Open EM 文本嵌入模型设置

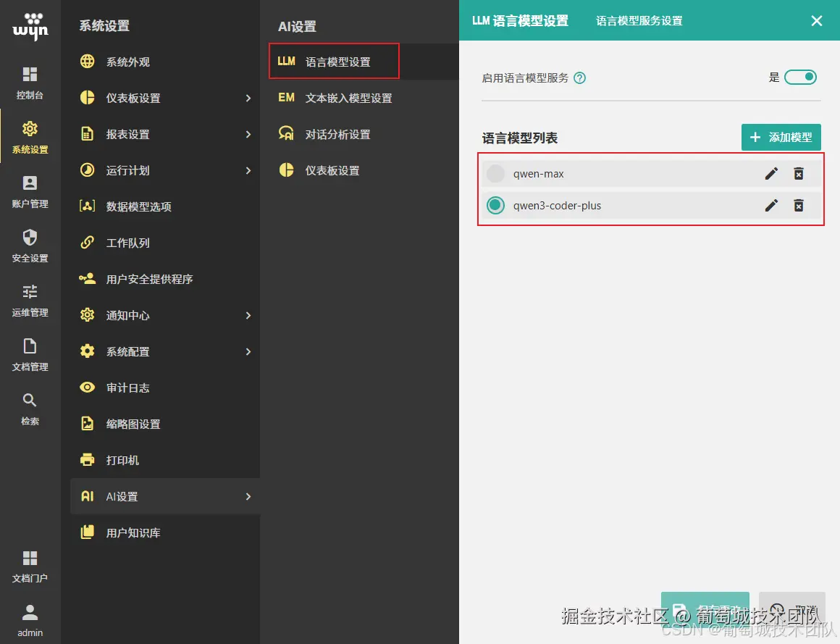tap(337, 98)
